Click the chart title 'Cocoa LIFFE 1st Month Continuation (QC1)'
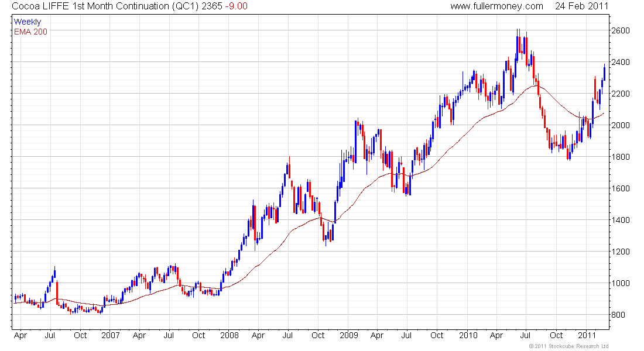 pyautogui.click(x=105, y=6)
